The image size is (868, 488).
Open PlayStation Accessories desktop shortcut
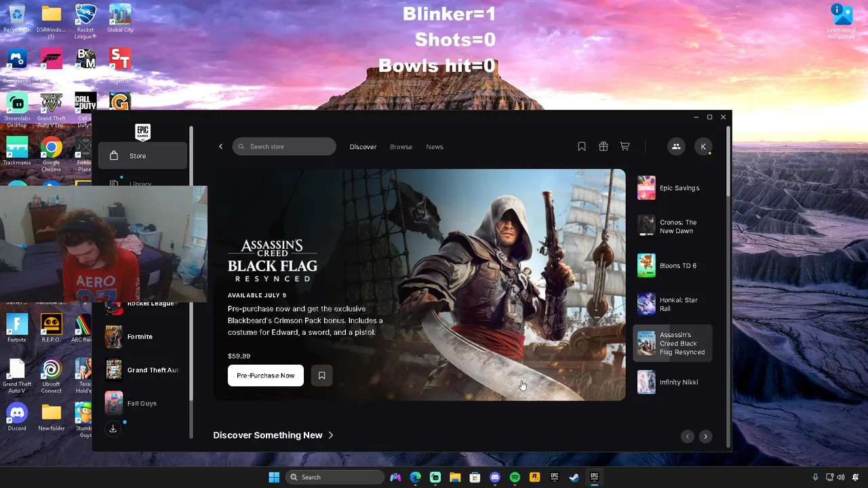17,66
